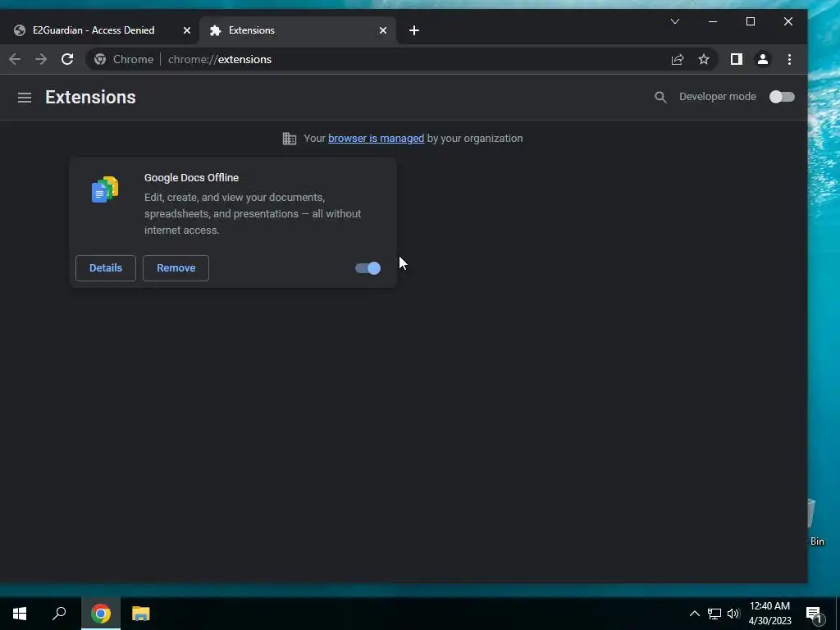
Task: Launch File Explorer from the taskbar
Action: coord(141,614)
